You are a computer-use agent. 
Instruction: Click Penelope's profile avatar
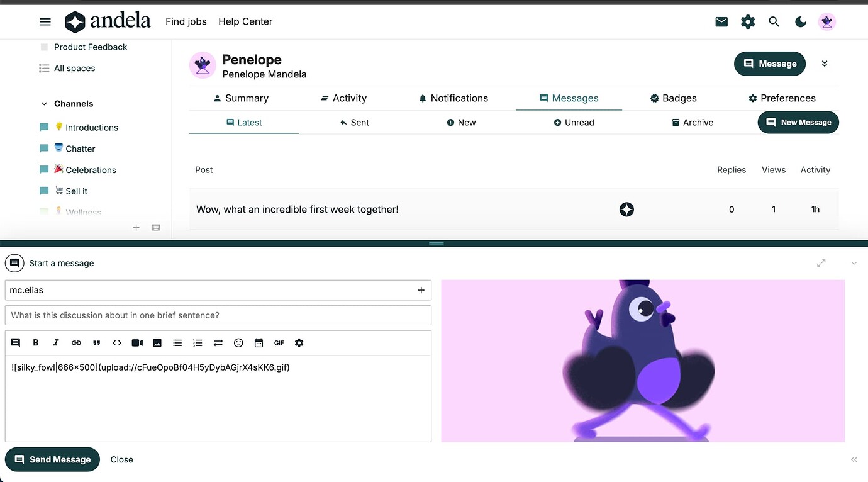(x=203, y=65)
